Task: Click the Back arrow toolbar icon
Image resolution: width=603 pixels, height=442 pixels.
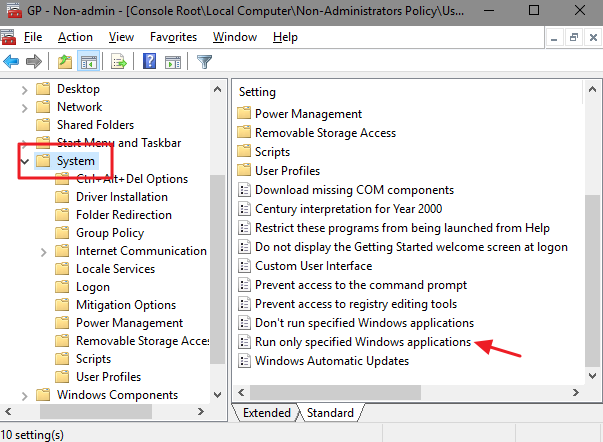Action: pyautogui.click(x=11, y=62)
